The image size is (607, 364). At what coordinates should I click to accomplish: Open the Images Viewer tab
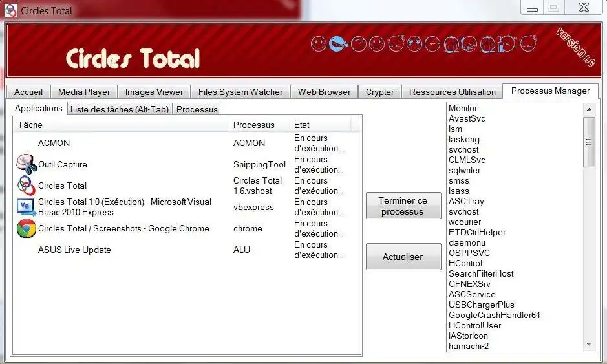(x=154, y=92)
